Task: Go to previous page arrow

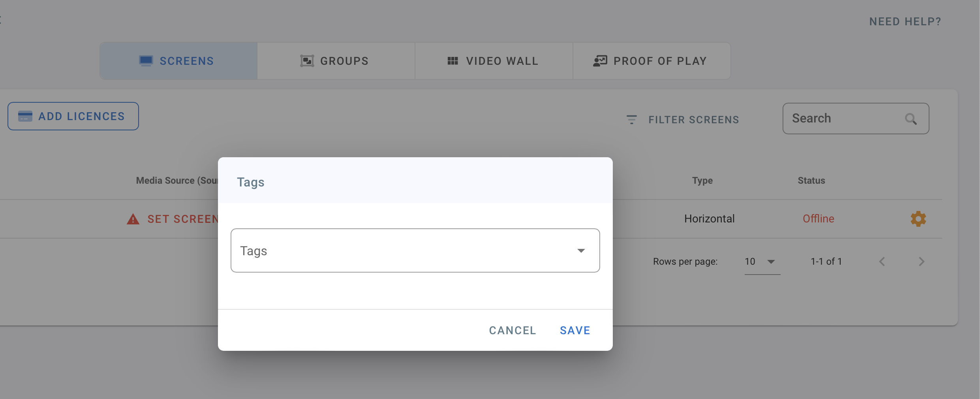Action: pyautogui.click(x=882, y=262)
